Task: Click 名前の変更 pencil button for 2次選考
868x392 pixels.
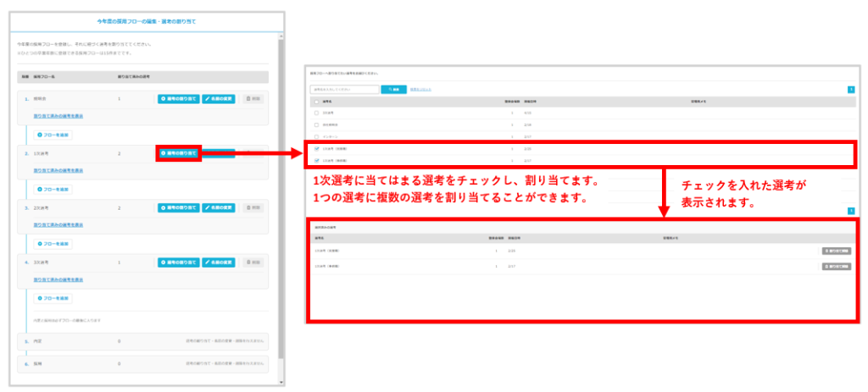Action: 219,207
